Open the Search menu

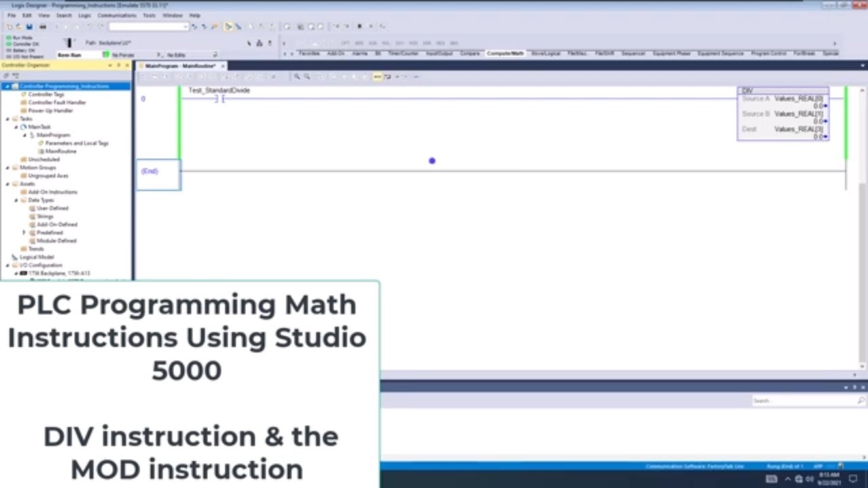(x=64, y=15)
